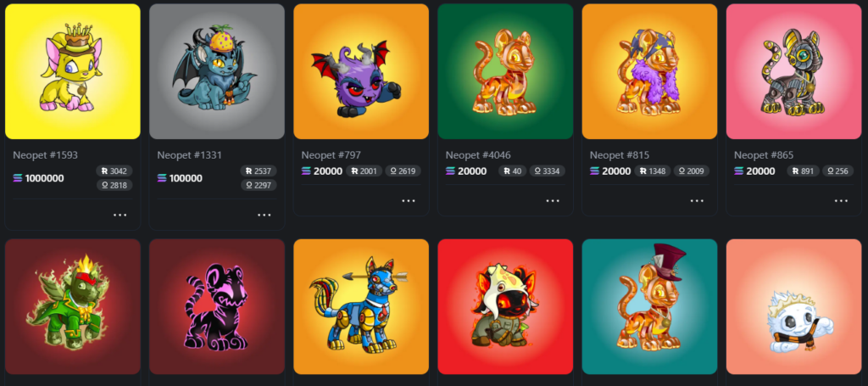868x386 pixels.
Task: Open the three-dot menu for Neopet #815
Action: point(697,200)
